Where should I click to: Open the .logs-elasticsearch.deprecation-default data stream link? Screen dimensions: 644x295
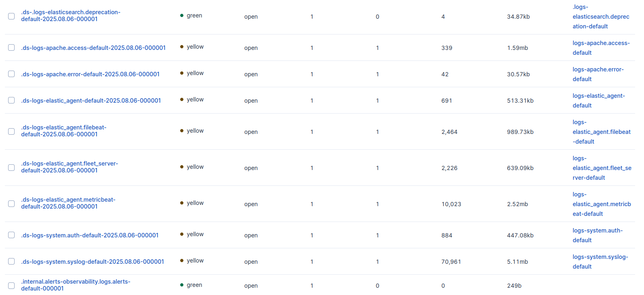(601, 17)
